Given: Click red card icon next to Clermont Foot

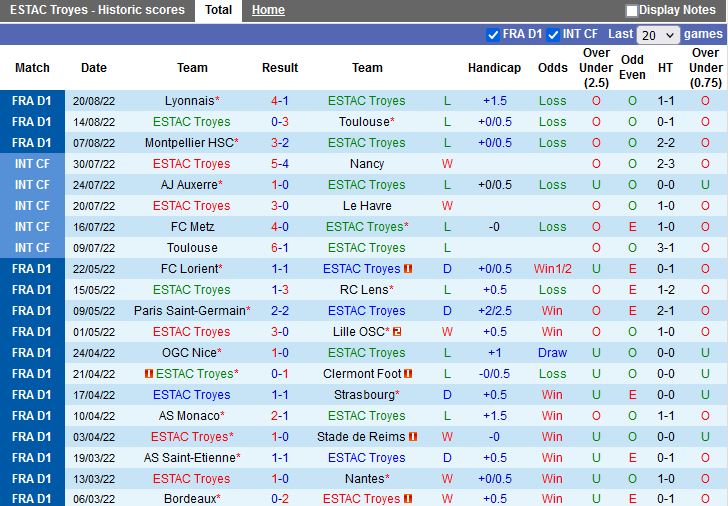Looking at the screenshot, I should [x=408, y=374].
